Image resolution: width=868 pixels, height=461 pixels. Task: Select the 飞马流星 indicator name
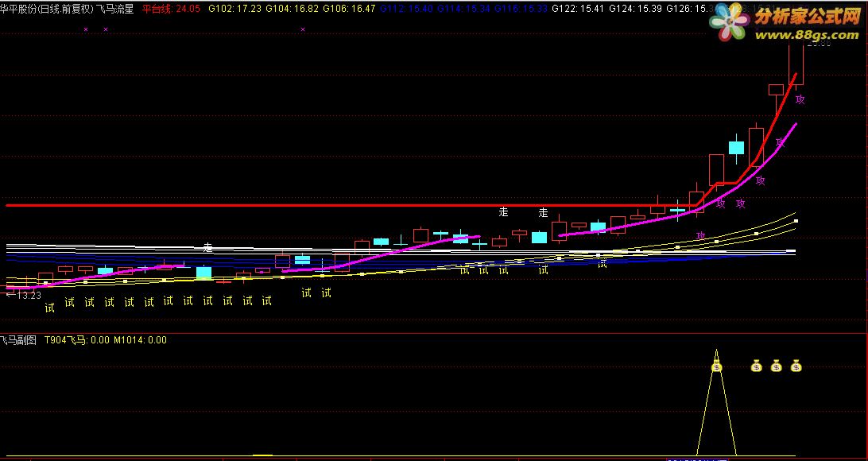(x=114, y=9)
